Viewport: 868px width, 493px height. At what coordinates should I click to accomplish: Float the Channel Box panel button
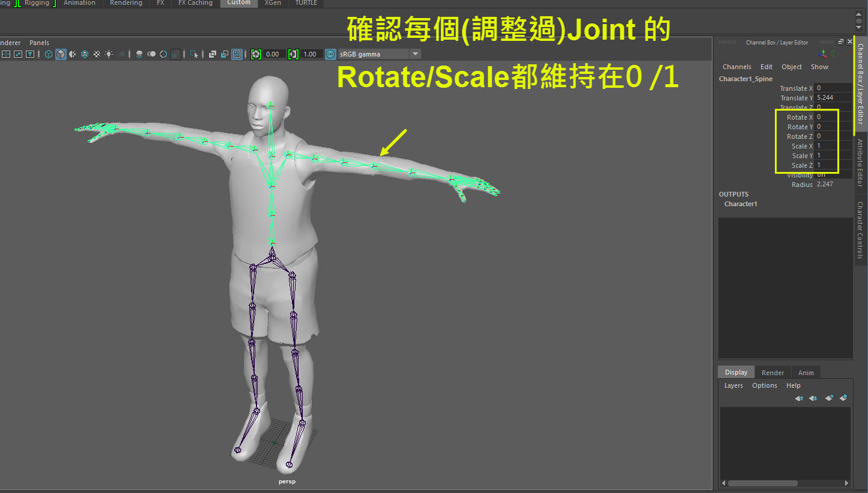[841, 42]
